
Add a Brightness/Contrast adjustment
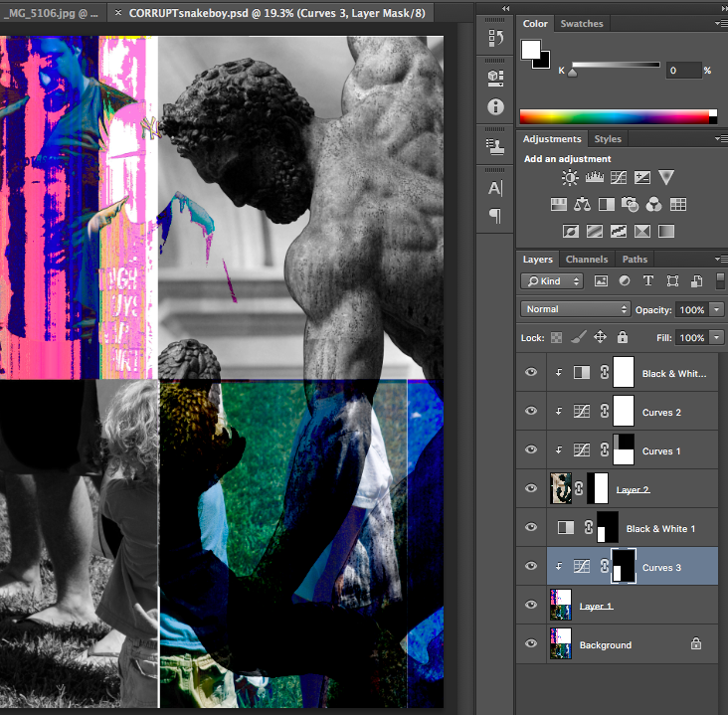point(570,177)
